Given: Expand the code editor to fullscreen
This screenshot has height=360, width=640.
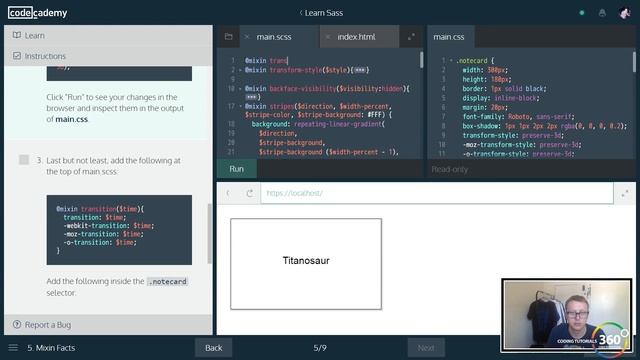Looking at the screenshot, I should [411, 37].
